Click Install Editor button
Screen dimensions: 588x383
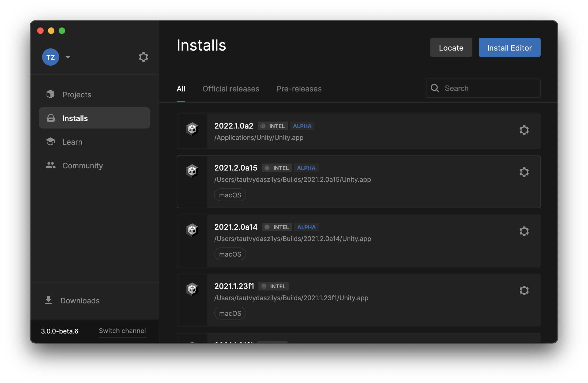(x=509, y=47)
